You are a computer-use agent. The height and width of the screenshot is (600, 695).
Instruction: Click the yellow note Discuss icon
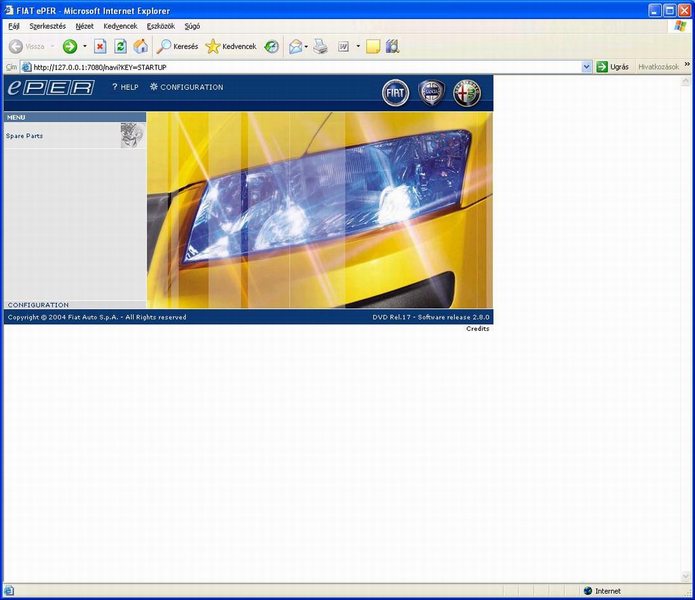point(373,46)
